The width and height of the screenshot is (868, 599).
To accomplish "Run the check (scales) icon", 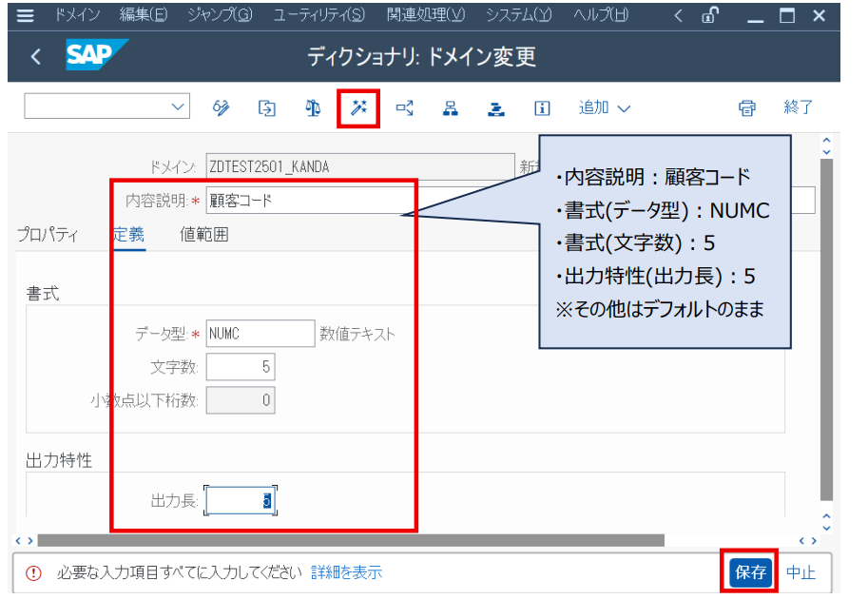I will point(313,107).
